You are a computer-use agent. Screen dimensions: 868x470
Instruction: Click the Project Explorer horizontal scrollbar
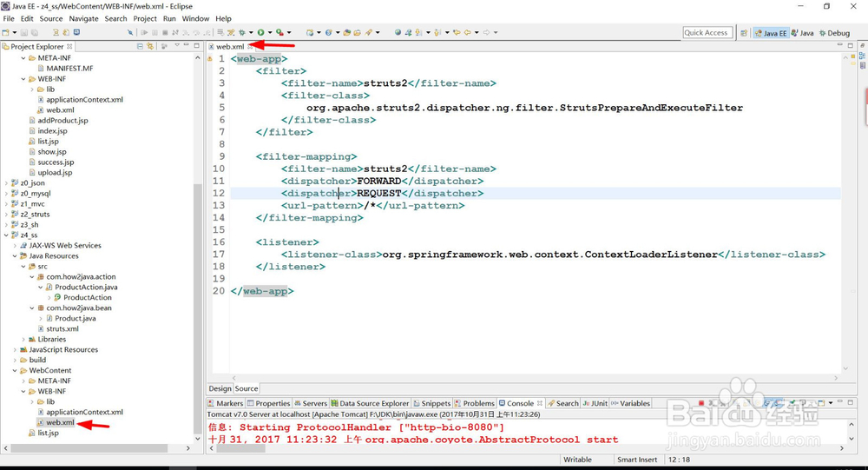point(91,447)
